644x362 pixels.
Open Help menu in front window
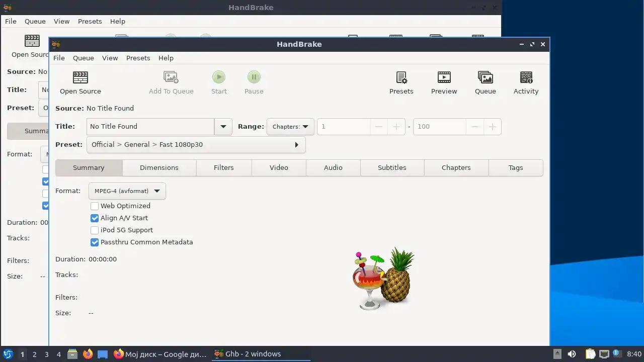166,58
